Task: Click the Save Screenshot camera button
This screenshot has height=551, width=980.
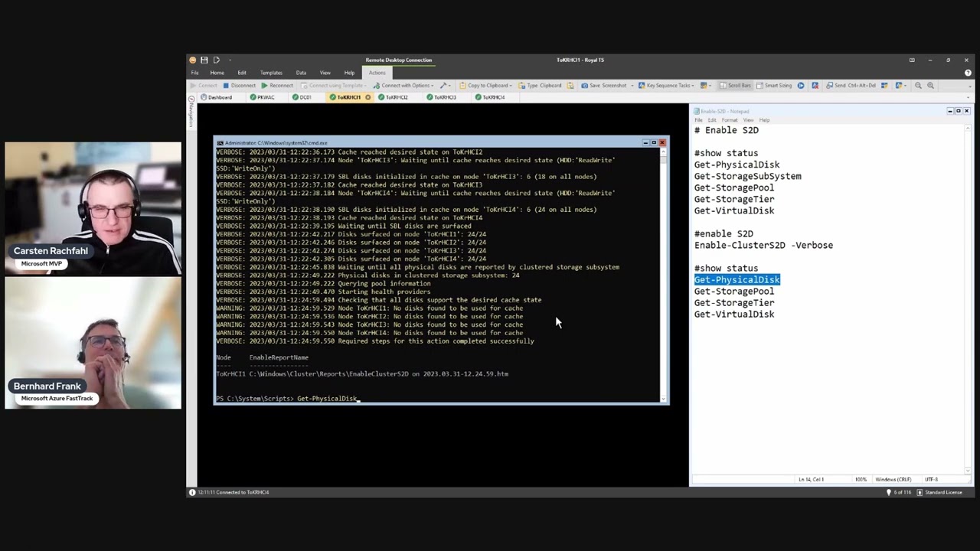Action: coord(604,86)
